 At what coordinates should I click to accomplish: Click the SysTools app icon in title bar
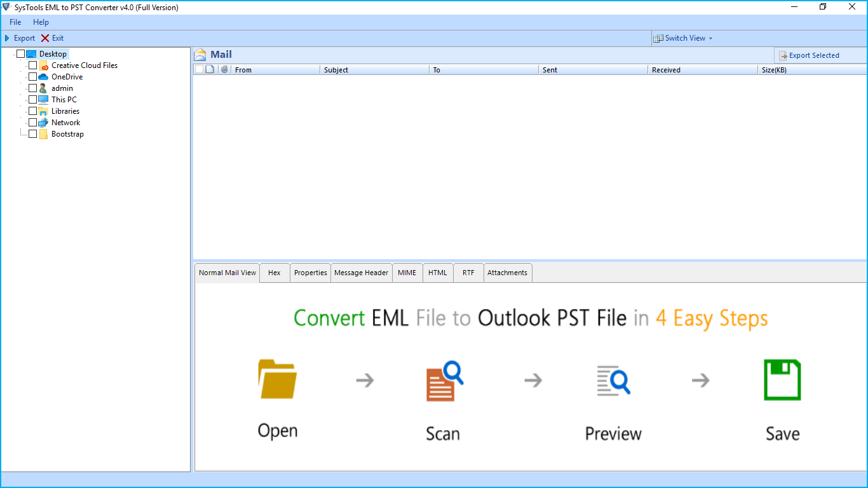click(7, 7)
